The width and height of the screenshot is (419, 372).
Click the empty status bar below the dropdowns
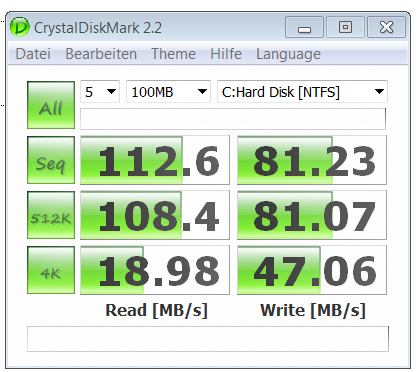pos(233,119)
